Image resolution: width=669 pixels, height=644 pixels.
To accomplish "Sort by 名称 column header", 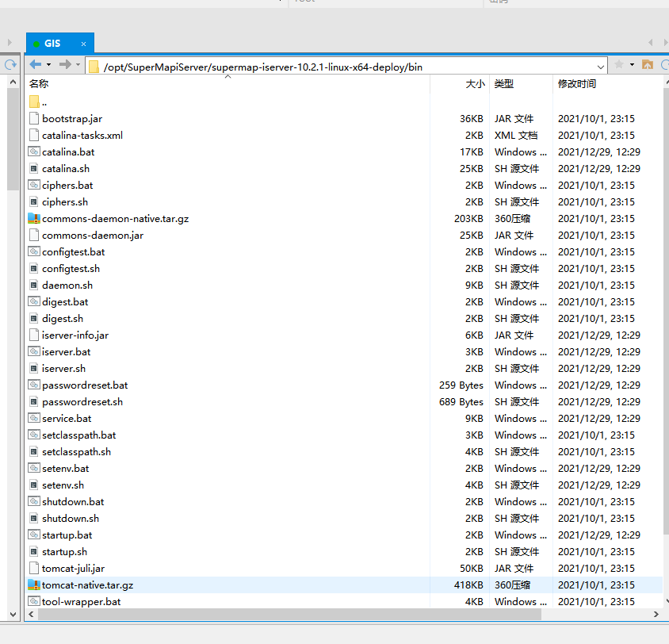I will point(39,83).
